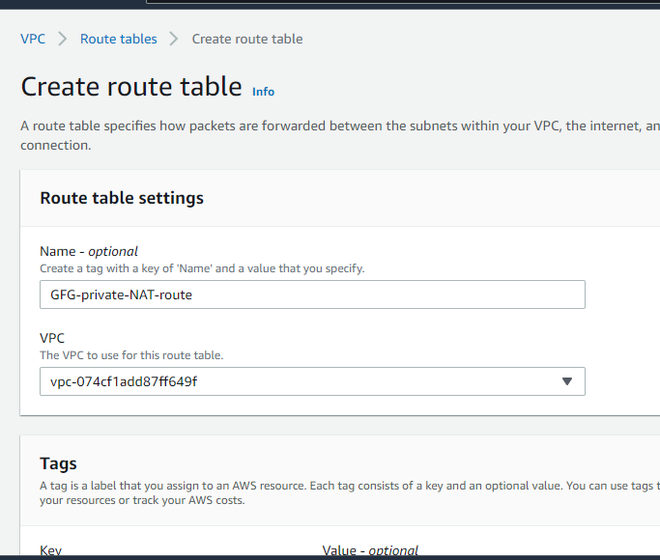Click the 'Tags' section heading
Screen dimensions: 660x560
pyautogui.click(x=58, y=463)
